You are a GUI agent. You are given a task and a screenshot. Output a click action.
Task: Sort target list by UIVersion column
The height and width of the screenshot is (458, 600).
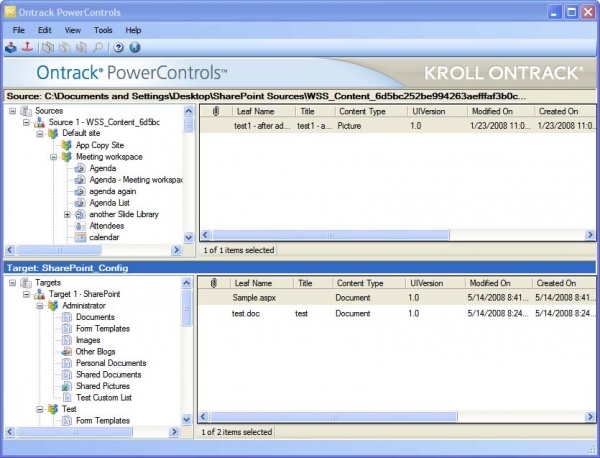[x=435, y=283]
